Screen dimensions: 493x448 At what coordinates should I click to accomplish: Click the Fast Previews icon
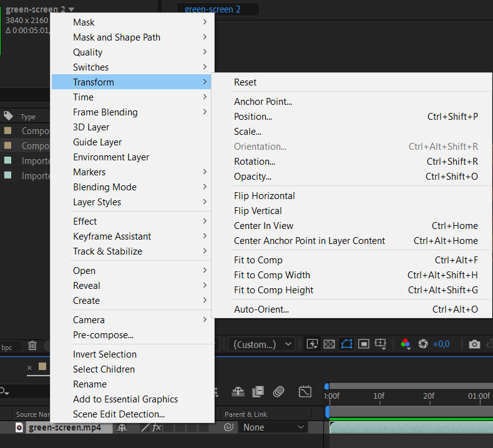pos(312,344)
